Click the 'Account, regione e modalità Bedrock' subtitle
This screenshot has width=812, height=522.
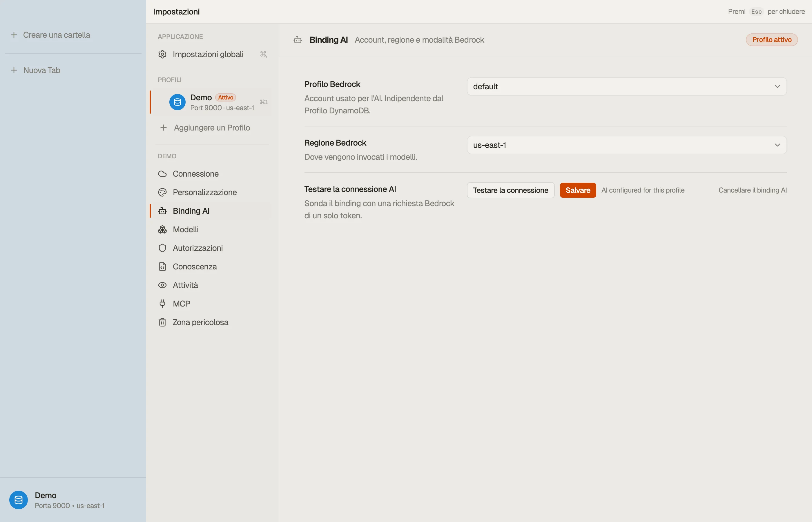(420, 40)
